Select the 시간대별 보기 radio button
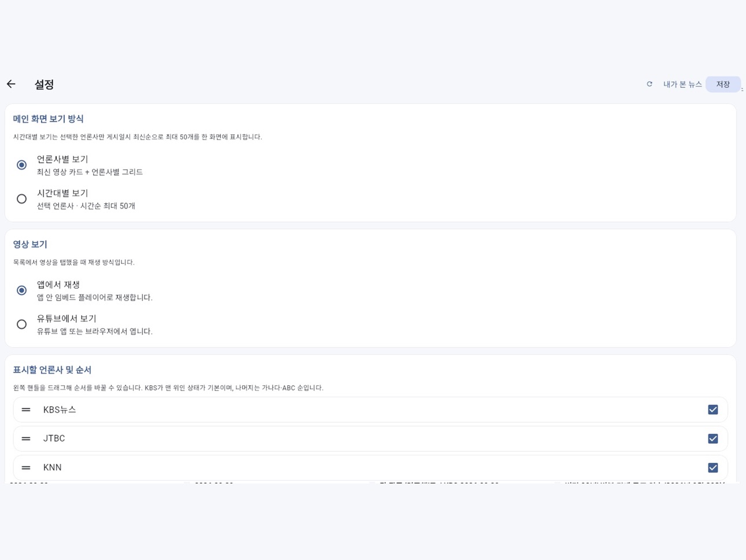Screen dimensions: 746x560 (21, 199)
